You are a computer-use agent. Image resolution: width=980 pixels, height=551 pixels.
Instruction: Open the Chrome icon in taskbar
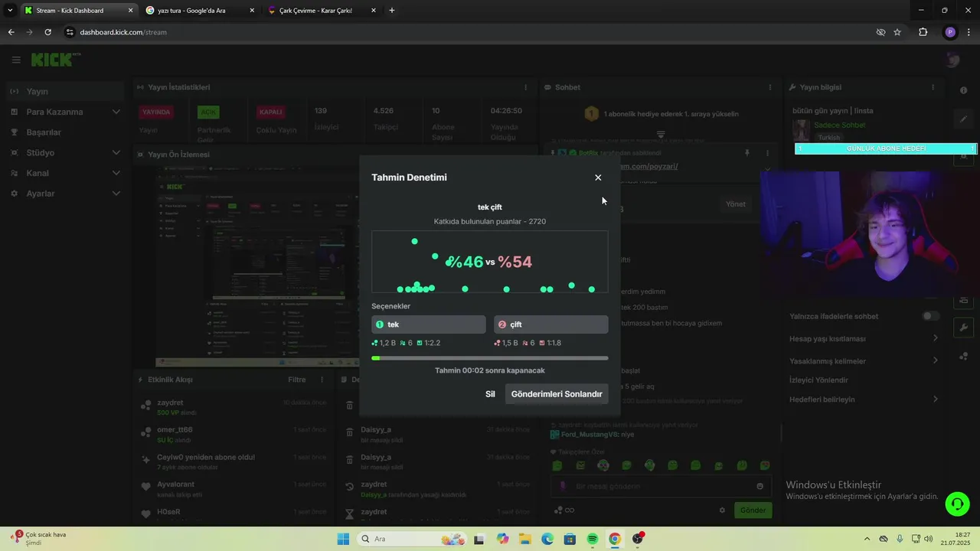click(x=615, y=540)
